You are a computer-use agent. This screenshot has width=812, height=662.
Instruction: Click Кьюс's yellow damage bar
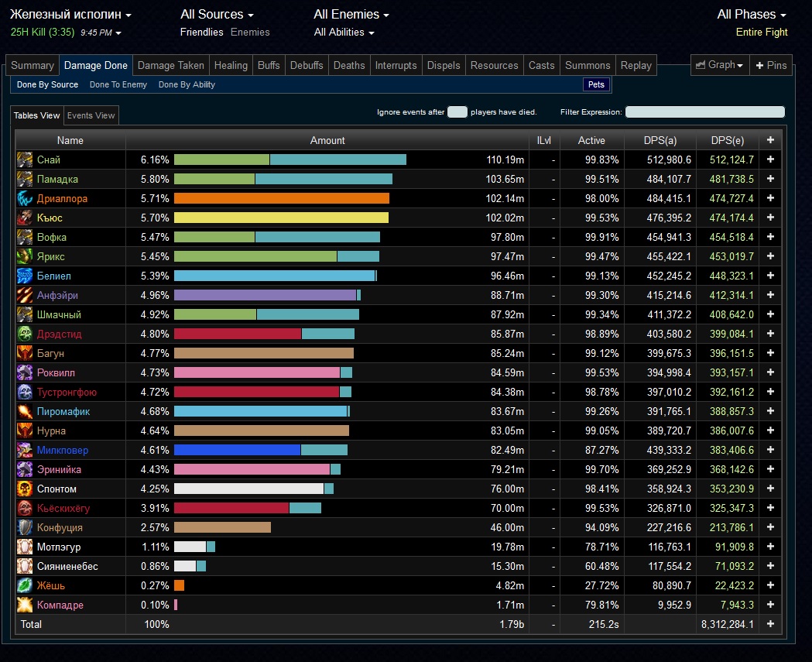click(x=281, y=218)
